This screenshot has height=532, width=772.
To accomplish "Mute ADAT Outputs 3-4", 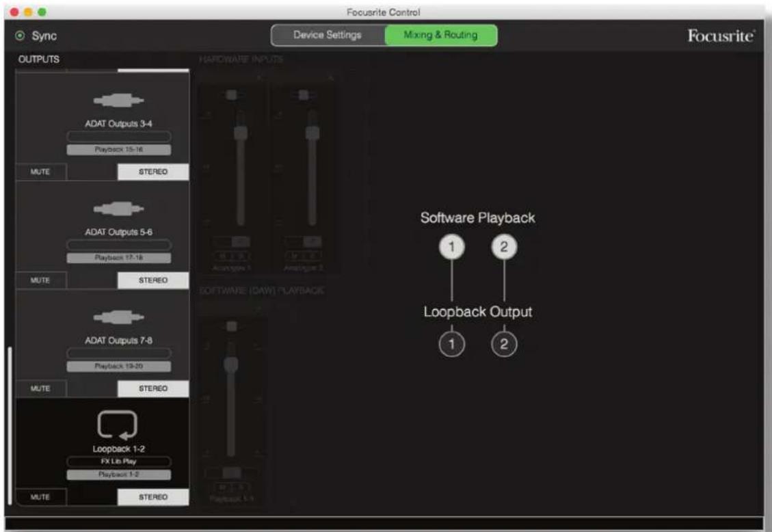I will (40, 172).
